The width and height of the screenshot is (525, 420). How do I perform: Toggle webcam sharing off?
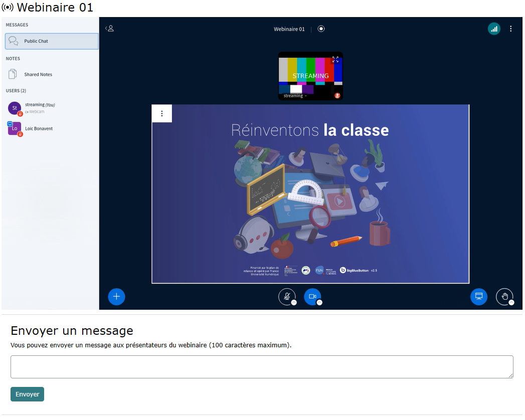(312, 296)
